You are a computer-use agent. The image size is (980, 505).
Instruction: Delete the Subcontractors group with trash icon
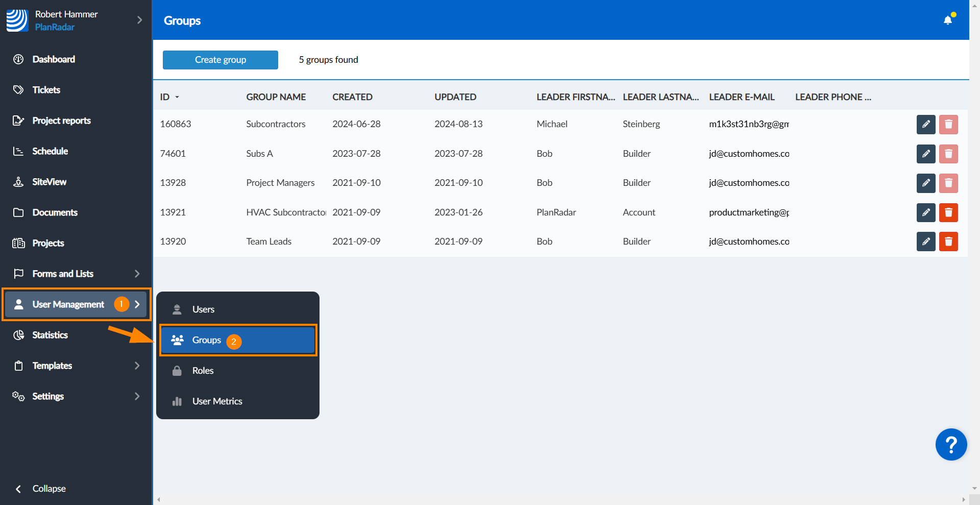click(948, 125)
